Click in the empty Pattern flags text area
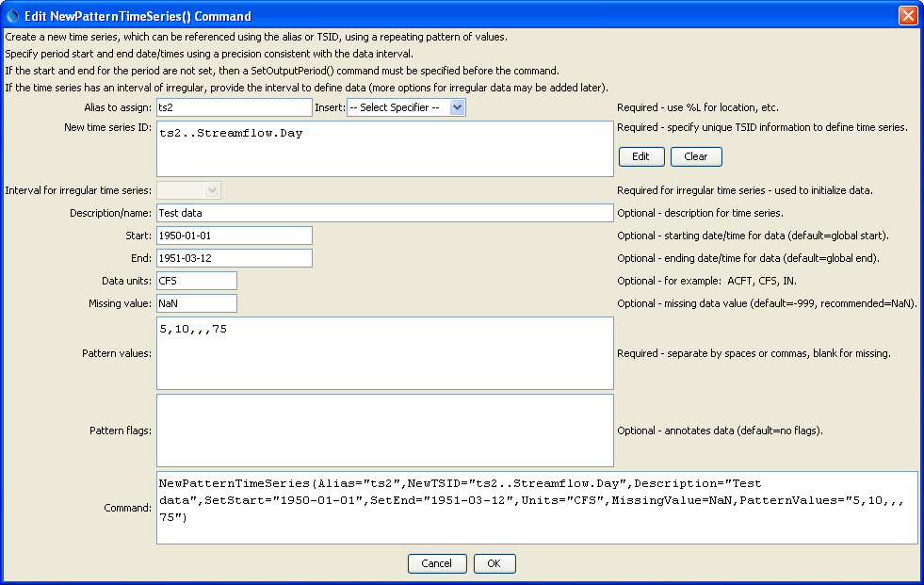 click(385, 431)
